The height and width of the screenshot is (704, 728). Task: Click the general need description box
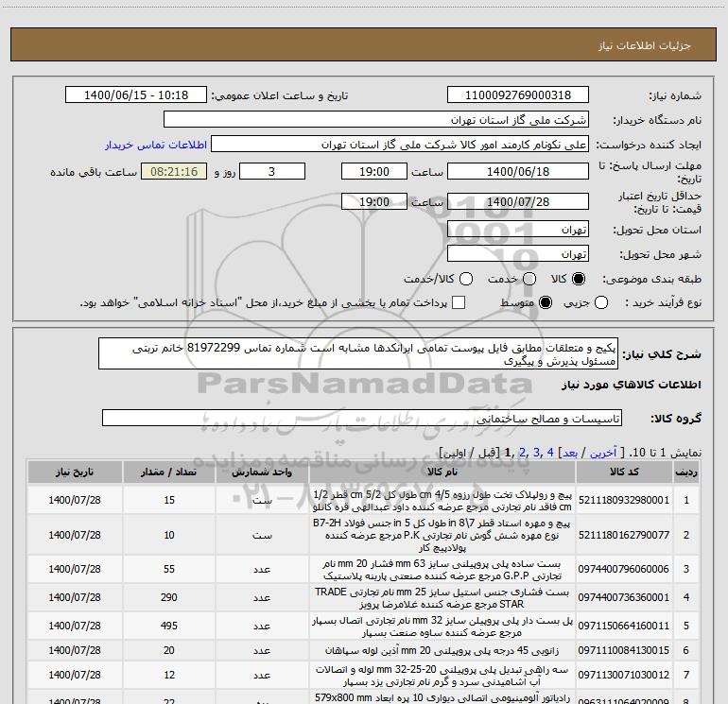[x=358, y=353]
